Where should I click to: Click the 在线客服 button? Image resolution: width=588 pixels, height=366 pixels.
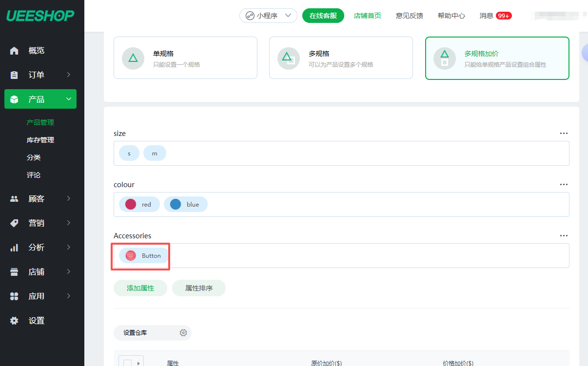coord(323,16)
